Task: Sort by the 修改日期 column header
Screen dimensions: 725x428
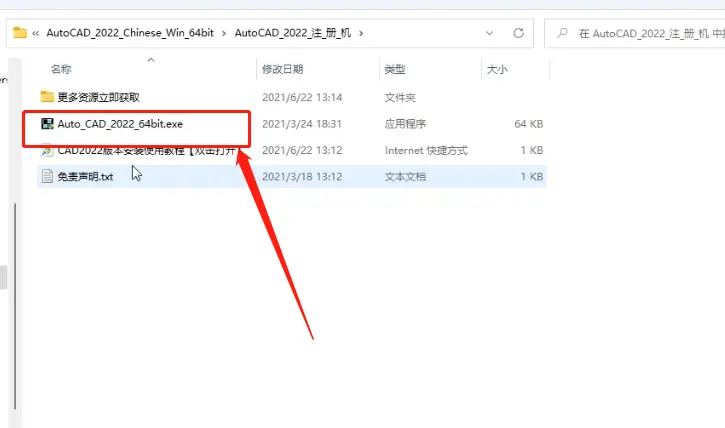Action: (283, 69)
